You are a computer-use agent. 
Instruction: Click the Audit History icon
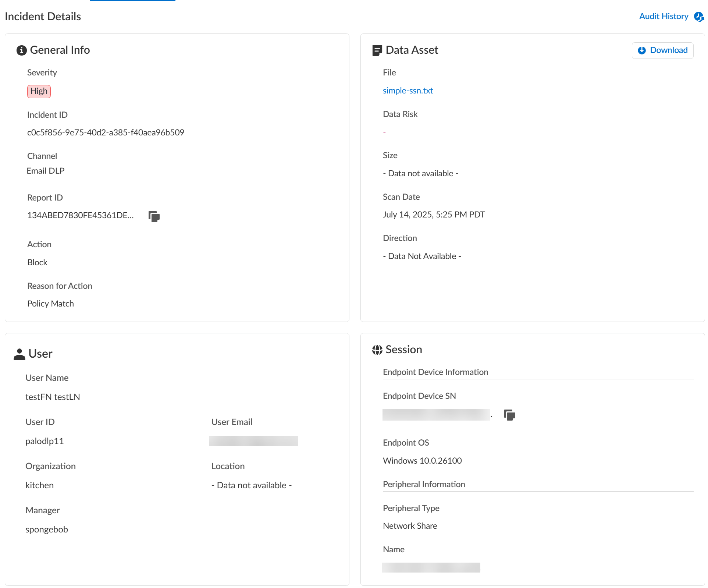point(698,17)
